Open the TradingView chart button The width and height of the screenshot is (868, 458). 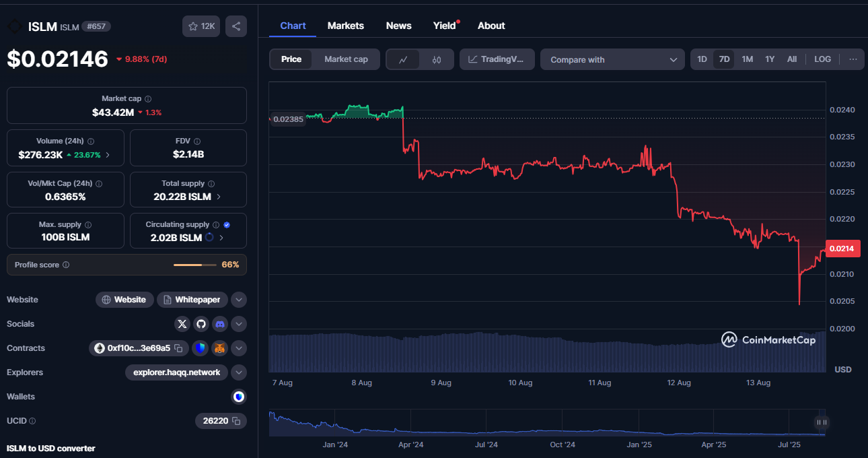tap(497, 59)
